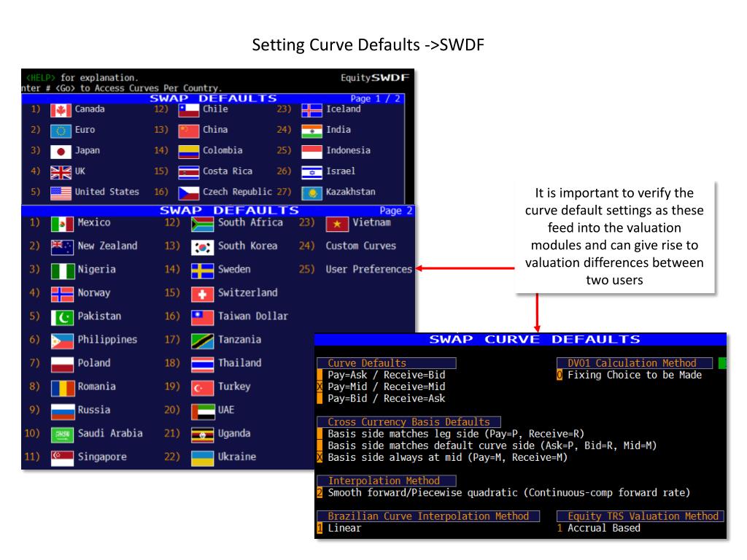Click the Romania country name
The height and width of the screenshot is (560, 747).
[97, 386]
